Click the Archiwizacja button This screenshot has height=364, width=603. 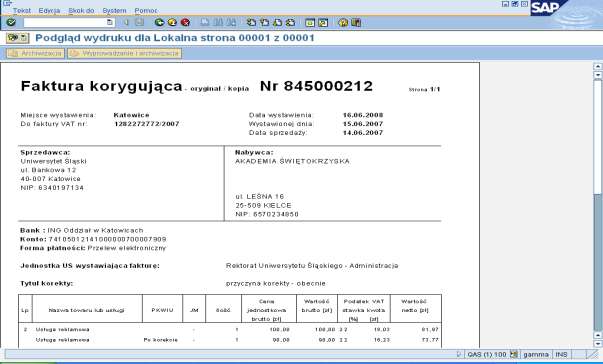pyautogui.click(x=36, y=53)
